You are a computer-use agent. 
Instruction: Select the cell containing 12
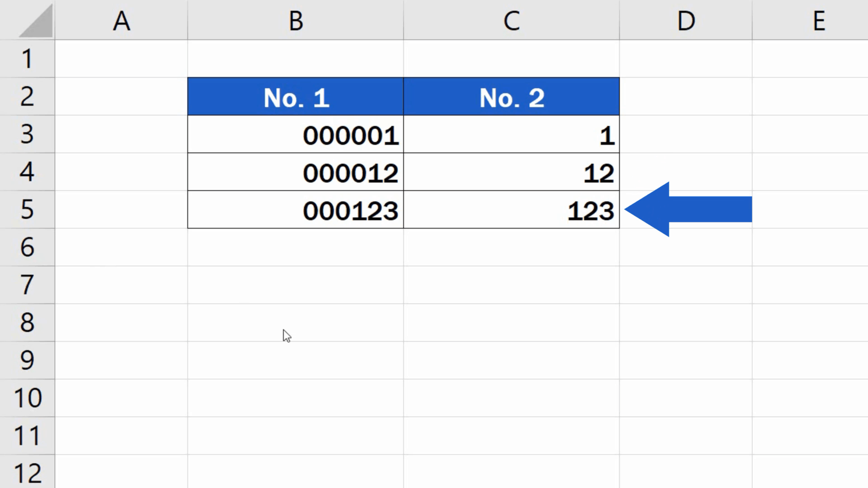click(x=511, y=172)
